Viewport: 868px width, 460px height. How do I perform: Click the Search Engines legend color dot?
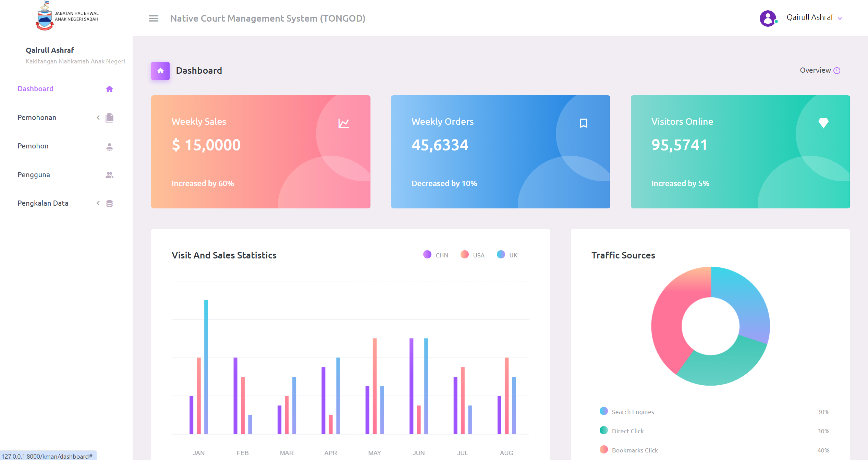tap(604, 411)
